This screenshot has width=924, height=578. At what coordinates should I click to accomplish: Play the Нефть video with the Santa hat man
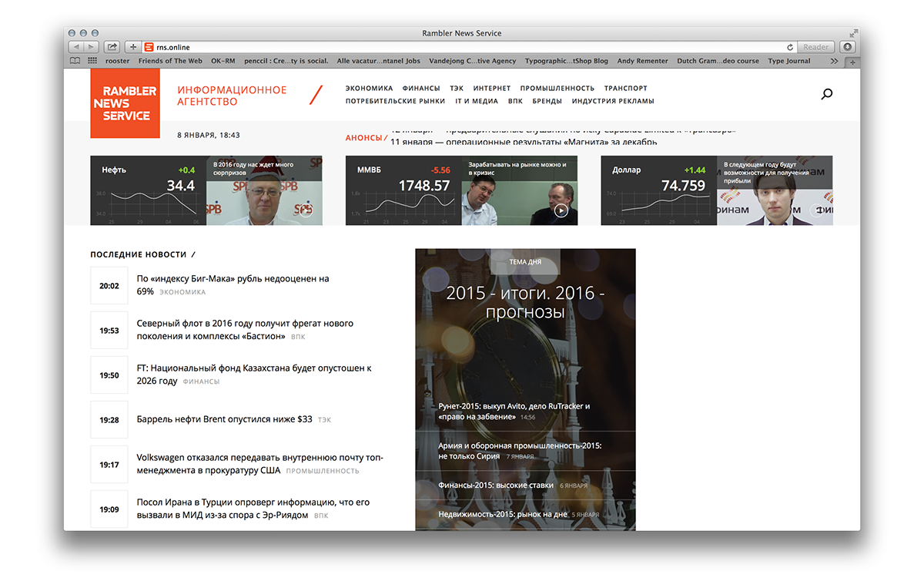306,210
